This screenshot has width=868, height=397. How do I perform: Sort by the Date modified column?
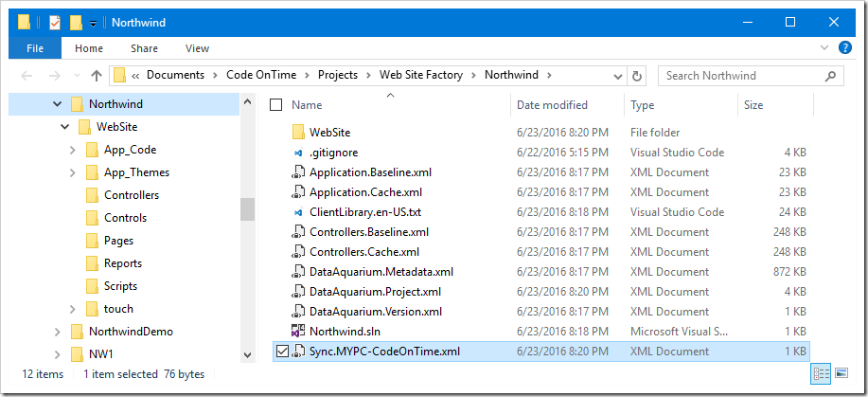coord(552,105)
